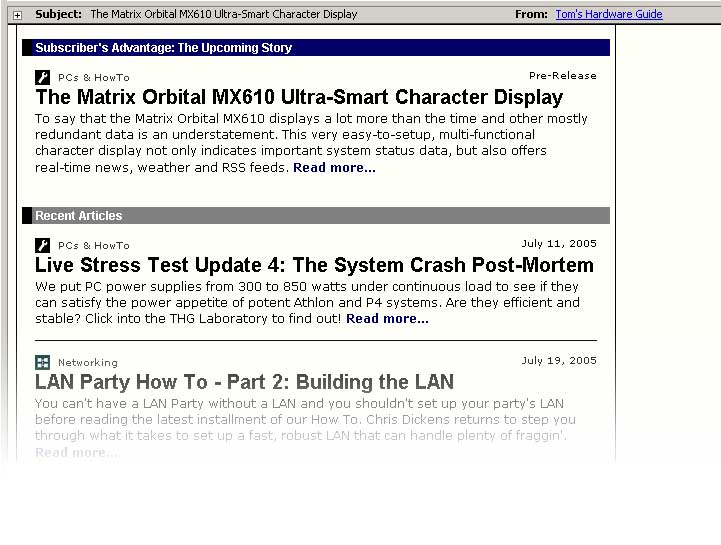Click wrench icon above Live Stress Test headline

(42, 245)
